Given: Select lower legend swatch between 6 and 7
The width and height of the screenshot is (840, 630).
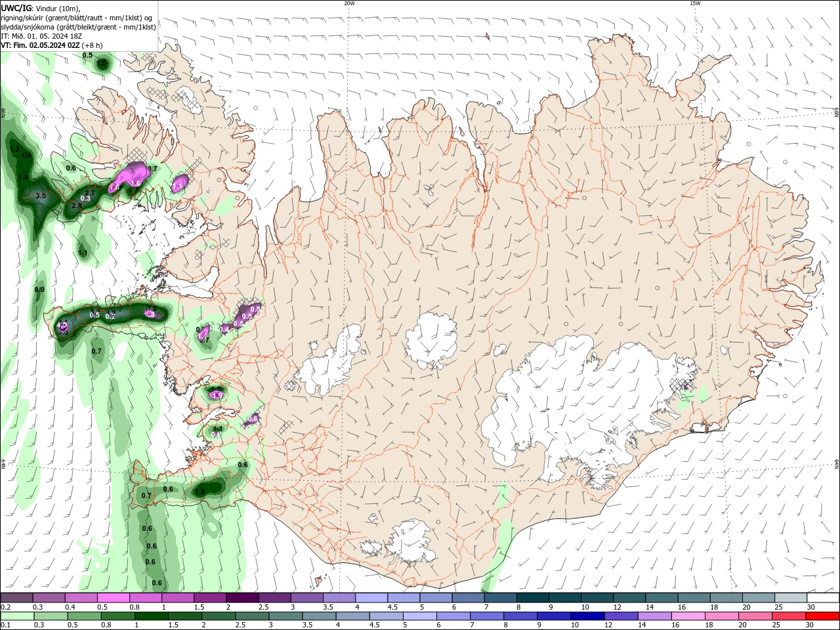Looking at the screenshot, I should (453, 616).
